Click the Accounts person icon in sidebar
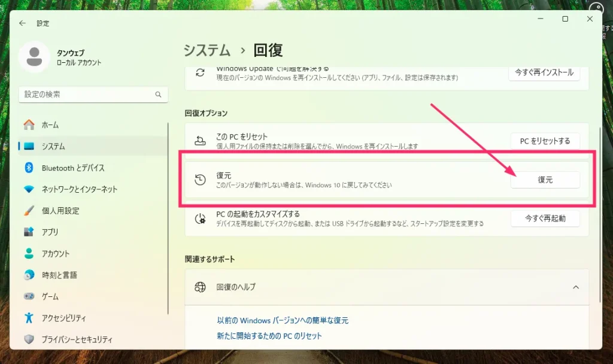This screenshot has height=364, width=613. coord(29,253)
